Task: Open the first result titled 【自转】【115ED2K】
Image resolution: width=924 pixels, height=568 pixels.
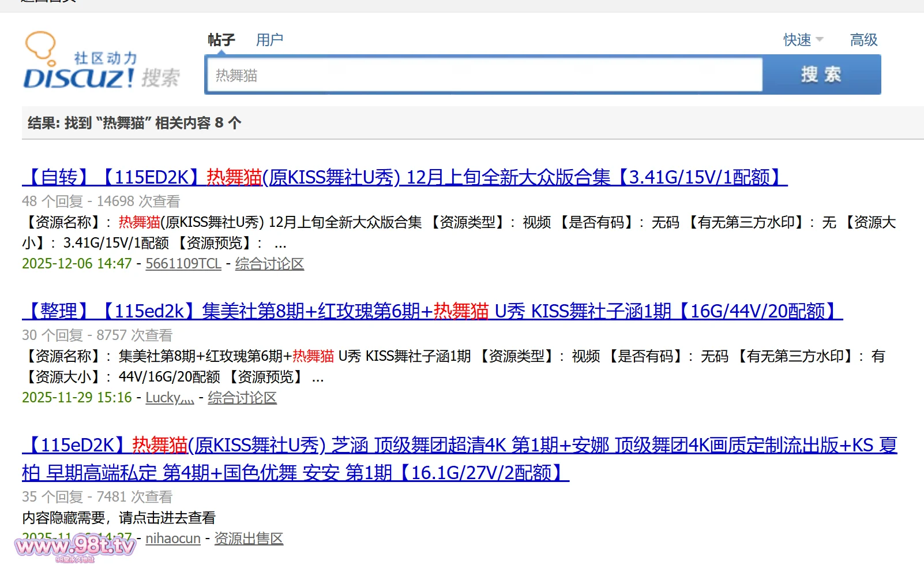Action: 404,177
